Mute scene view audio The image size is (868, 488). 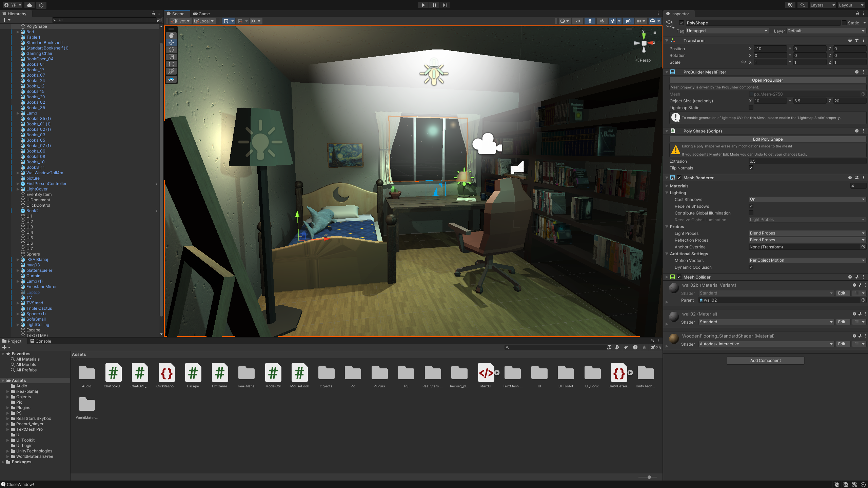[x=601, y=21]
